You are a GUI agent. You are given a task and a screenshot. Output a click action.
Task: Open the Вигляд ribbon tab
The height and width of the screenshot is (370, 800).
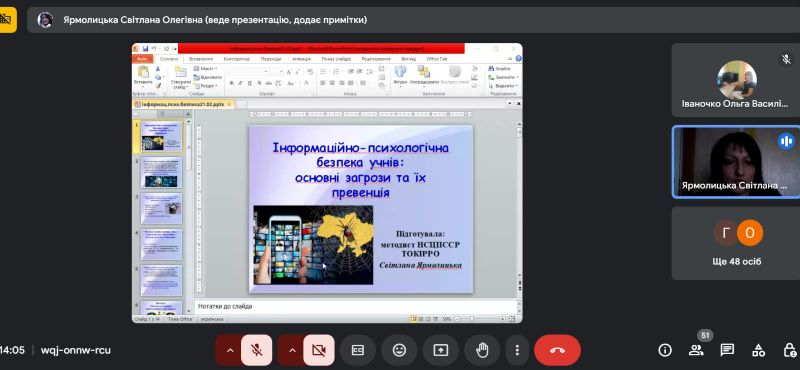point(409,59)
